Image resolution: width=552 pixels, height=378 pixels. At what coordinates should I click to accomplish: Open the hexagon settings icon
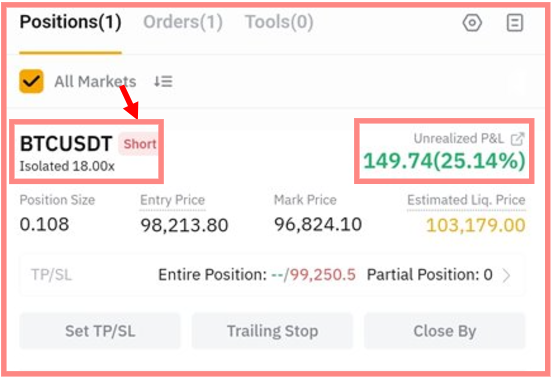472,23
